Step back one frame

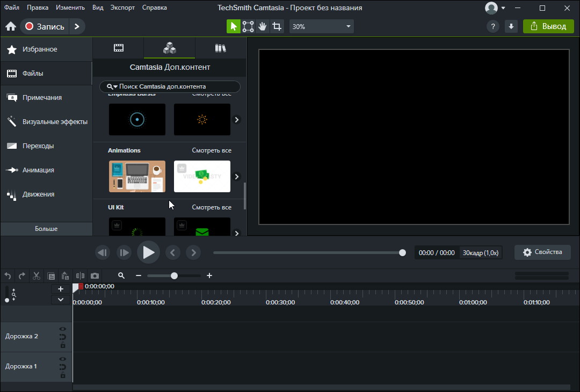[103, 252]
